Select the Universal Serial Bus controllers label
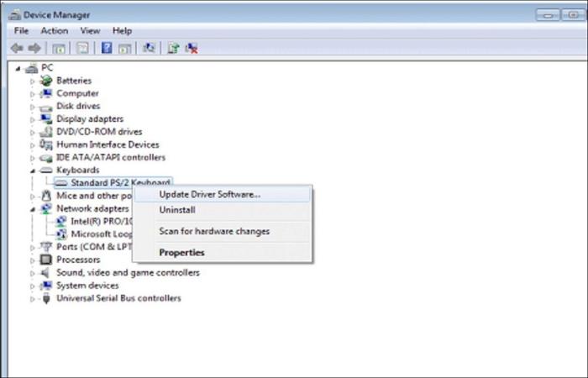The width and height of the screenshot is (588, 378). [118, 298]
